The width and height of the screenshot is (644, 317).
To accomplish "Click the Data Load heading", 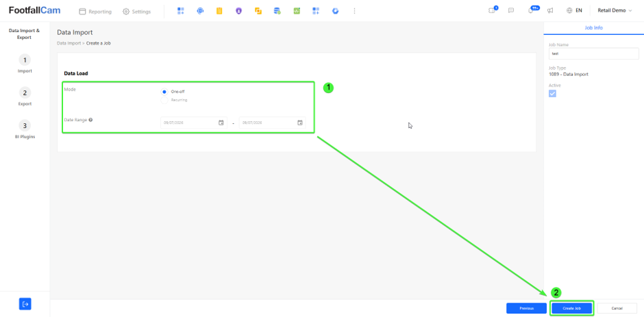I will (x=76, y=73).
